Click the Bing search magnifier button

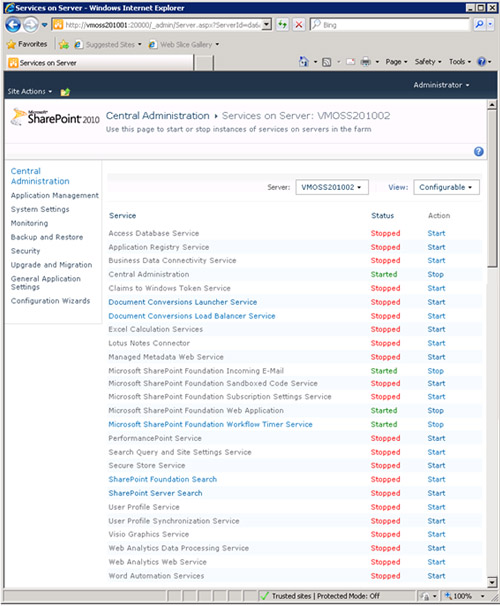pos(479,25)
